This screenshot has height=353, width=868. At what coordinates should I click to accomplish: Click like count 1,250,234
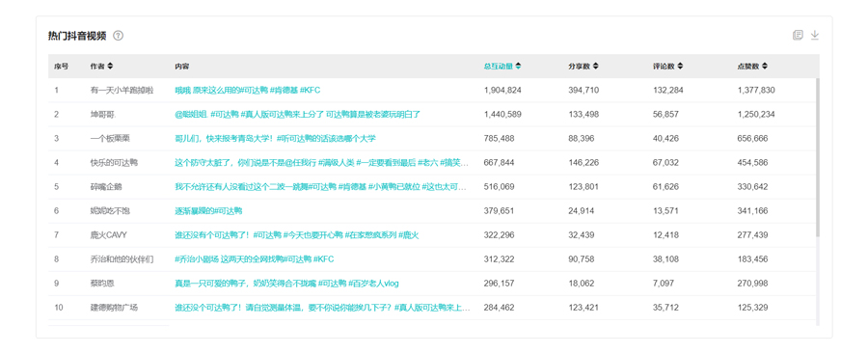[x=756, y=115]
